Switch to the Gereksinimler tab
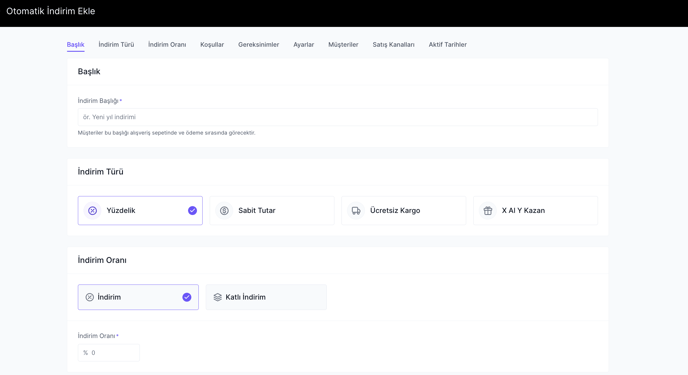Viewport: 688px width, 375px height. [x=258, y=44]
